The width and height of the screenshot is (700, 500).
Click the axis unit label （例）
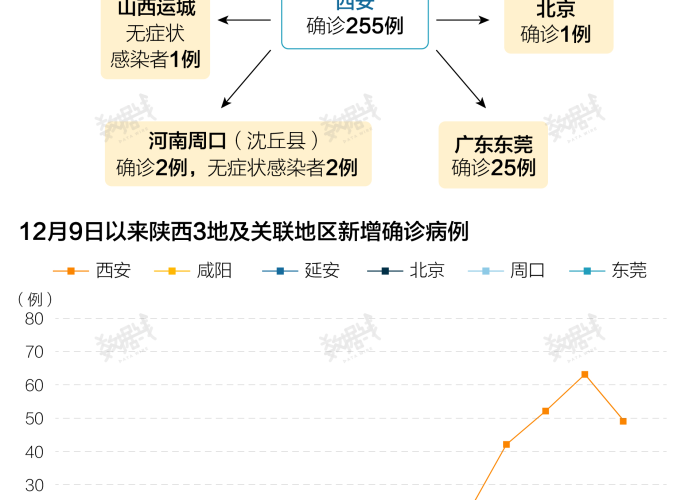(35, 300)
